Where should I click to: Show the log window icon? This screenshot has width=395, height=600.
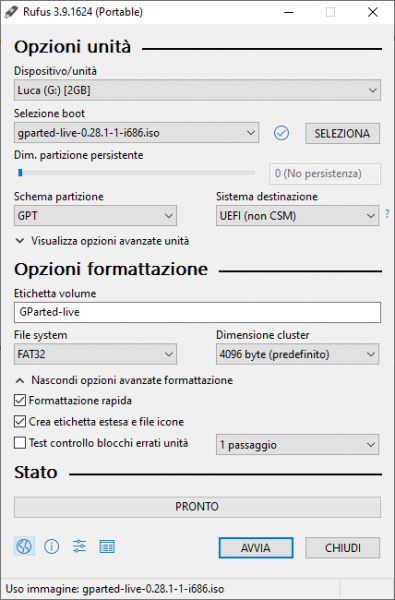point(107,546)
